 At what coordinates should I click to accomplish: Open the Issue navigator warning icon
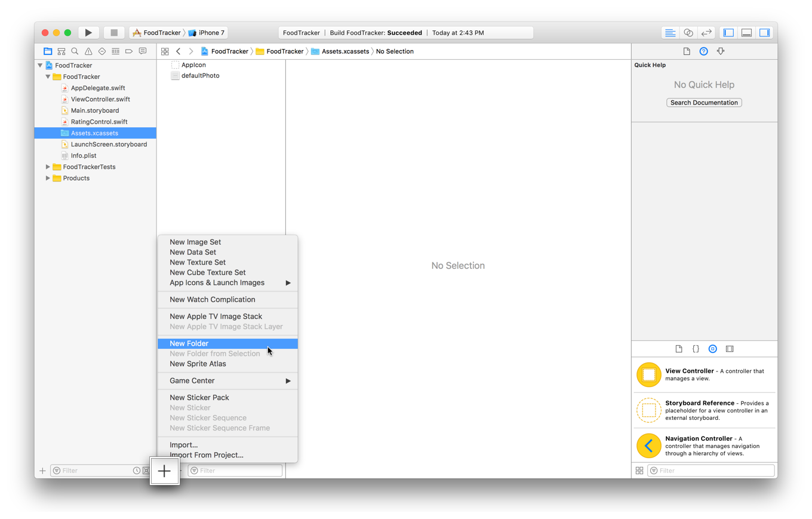pos(88,51)
